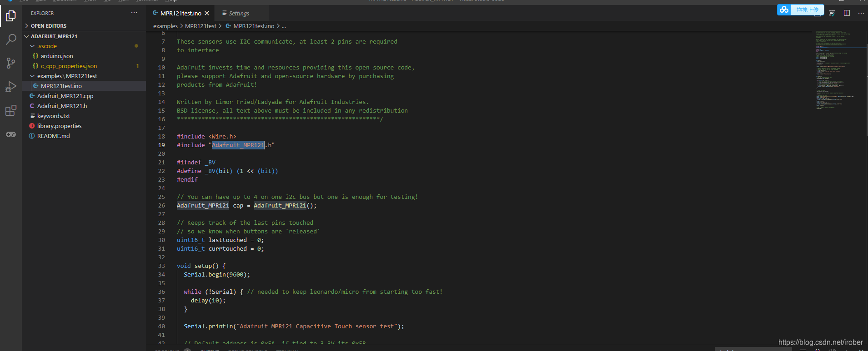
Task: Collapse the ADAFRUIT_MPR121 workspace folder
Action: [84, 36]
